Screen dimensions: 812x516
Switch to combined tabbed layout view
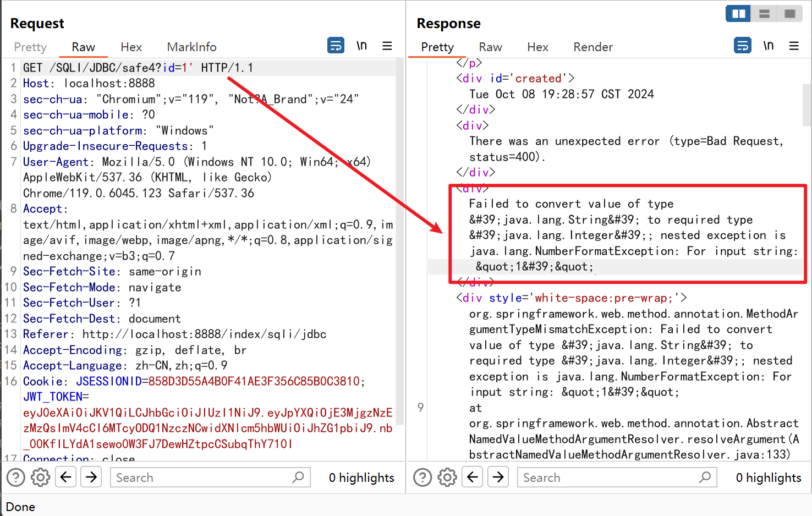pos(790,14)
